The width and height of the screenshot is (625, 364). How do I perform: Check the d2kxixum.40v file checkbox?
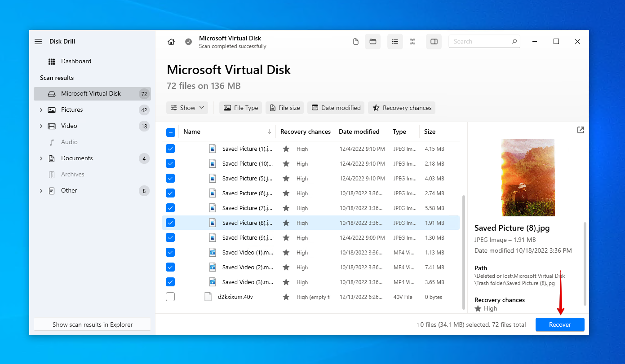point(170,297)
